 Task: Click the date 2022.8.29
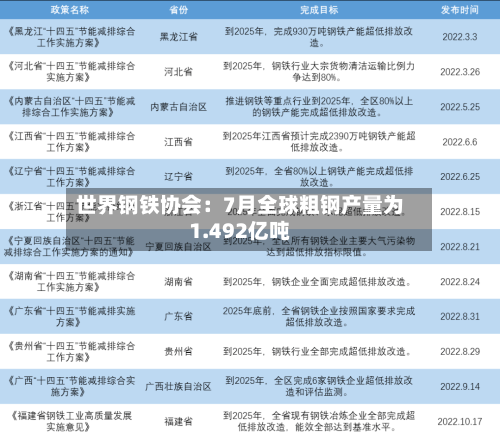pyautogui.click(x=460, y=351)
